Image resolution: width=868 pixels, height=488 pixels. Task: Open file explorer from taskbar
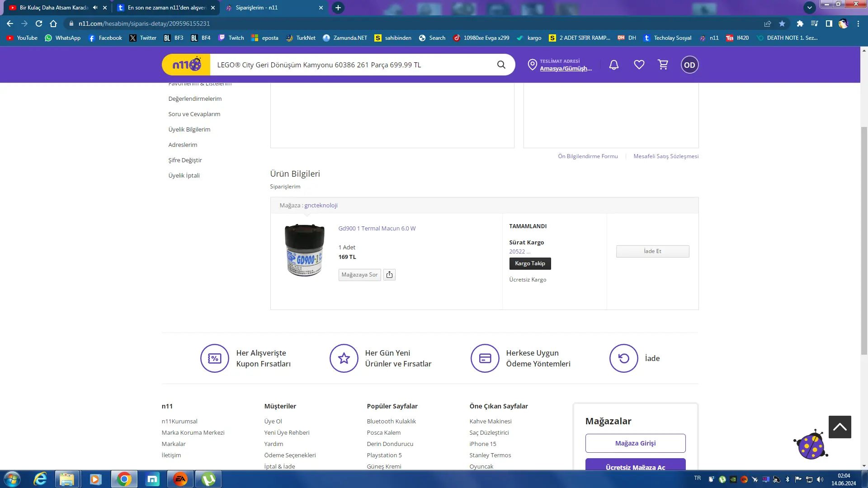point(67,479)
